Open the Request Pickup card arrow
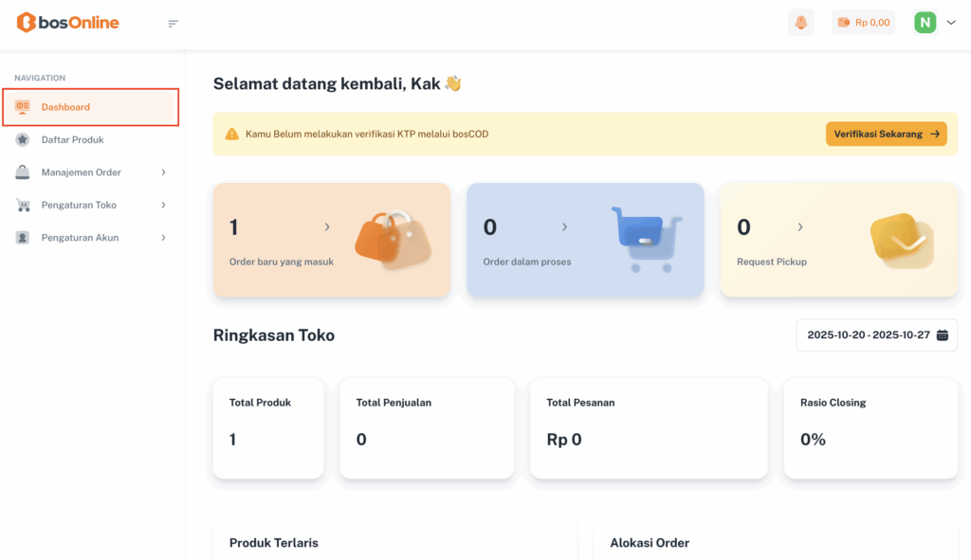 (799, 227)
